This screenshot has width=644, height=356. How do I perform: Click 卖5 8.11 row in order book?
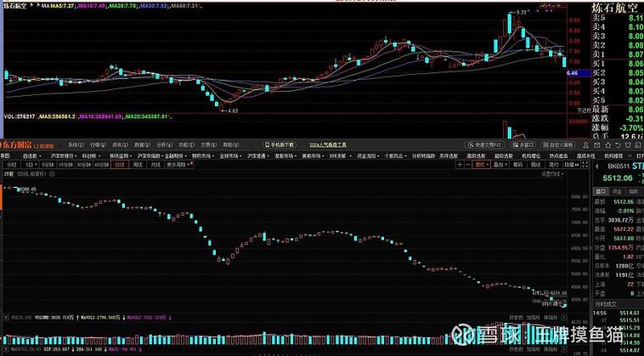point(618,18)
